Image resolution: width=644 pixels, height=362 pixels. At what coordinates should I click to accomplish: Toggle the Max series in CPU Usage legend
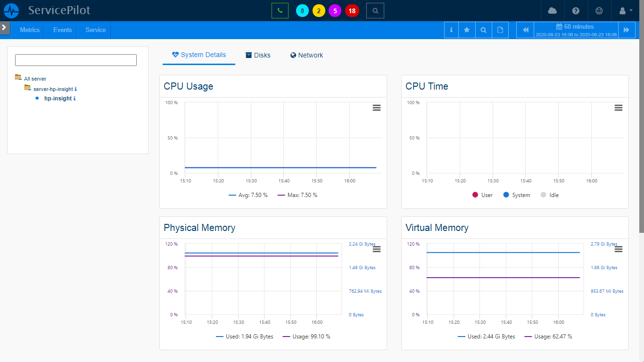click(297, 195)
